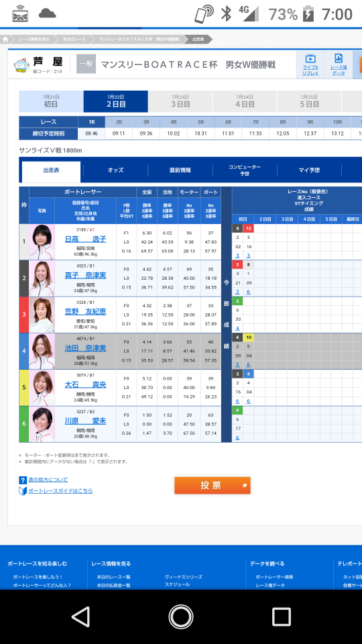Tap the cloud icon in status bar

click(48, 13)
